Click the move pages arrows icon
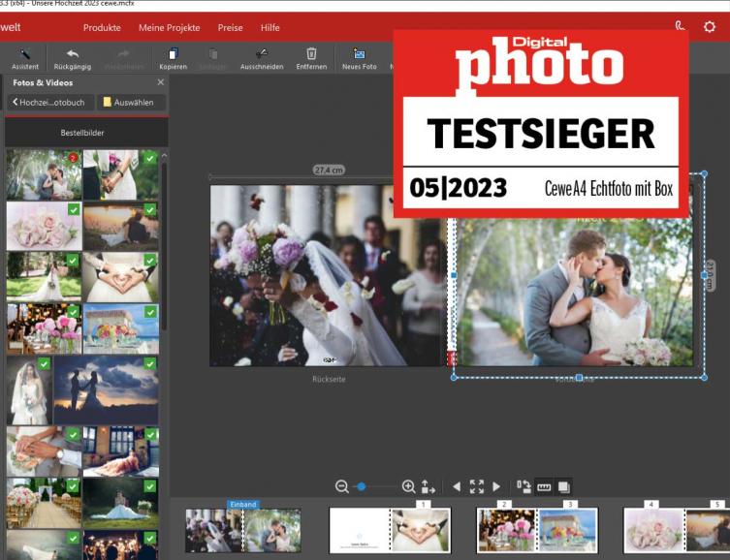This screenshot has height=560, width=730. 428,486
